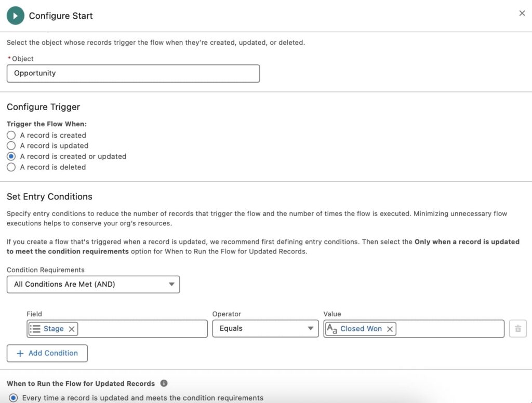Image resolution: width=532 pixels, height=403 pixels.
Task: Click the text type icon in Closed Won pill
Action: [x=332, y=329]
